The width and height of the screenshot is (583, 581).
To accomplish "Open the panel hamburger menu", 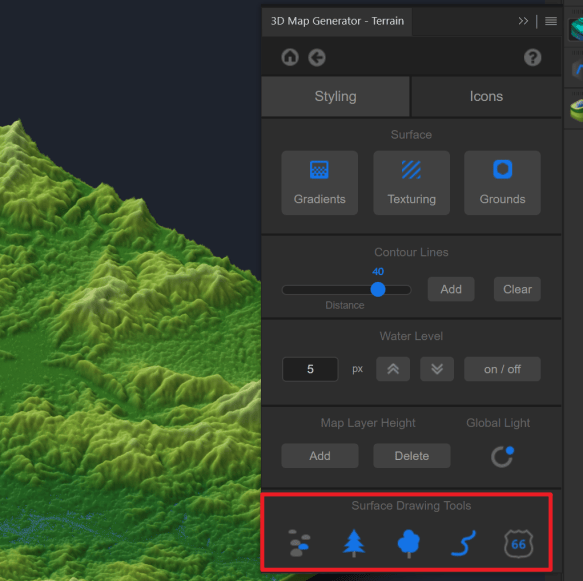I will click(551, 21).
